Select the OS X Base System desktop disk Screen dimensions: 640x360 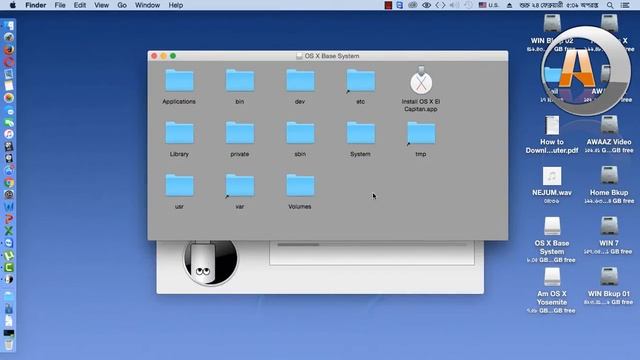coord(552,226)
